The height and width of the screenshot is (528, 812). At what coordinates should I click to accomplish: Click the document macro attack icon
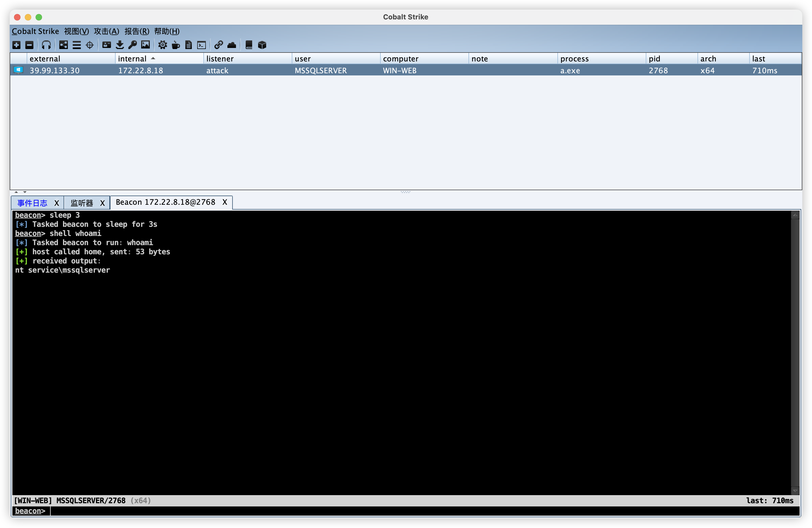tap(189, 45)
